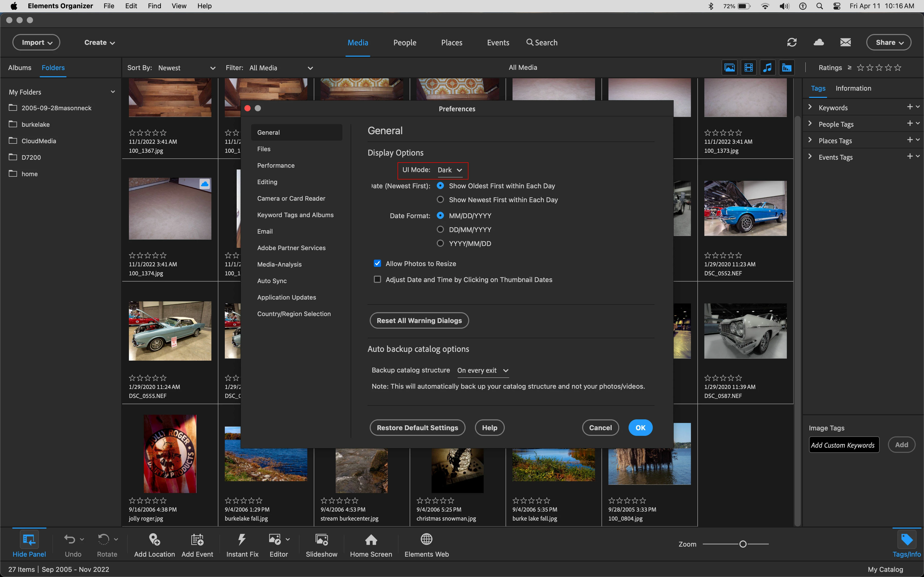
Task: Select DD/MM/YYYY date format
Action: pyautogui.click(x=440, y=229)
